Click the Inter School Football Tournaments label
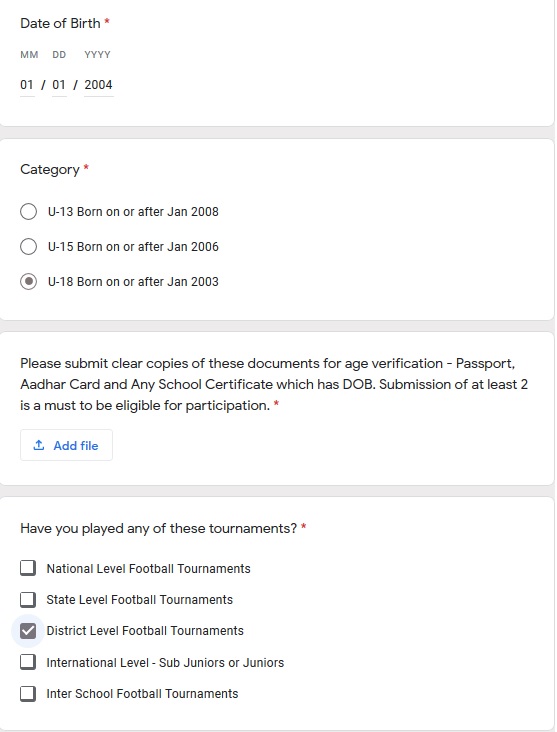Screen dimensions: 557x732 pyautogui.click(x=142, y=694)
